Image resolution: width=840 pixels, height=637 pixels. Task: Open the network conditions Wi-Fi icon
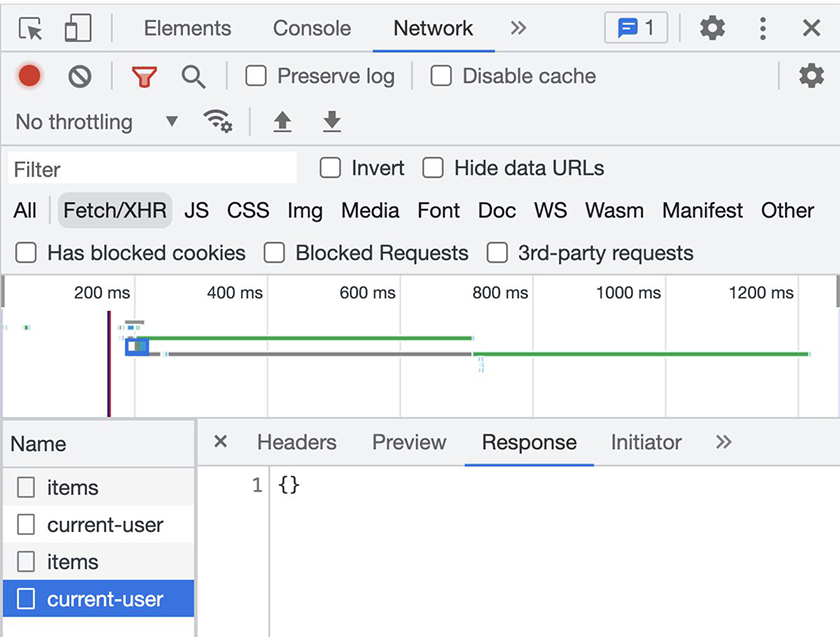click(x=217, y=122)
